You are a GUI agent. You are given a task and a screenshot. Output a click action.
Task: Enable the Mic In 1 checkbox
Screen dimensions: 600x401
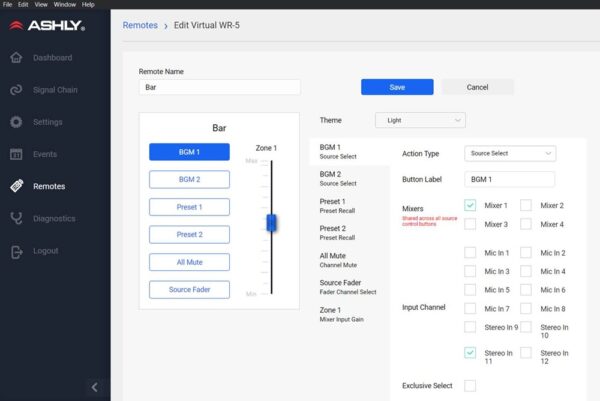(x=470, y=253)
